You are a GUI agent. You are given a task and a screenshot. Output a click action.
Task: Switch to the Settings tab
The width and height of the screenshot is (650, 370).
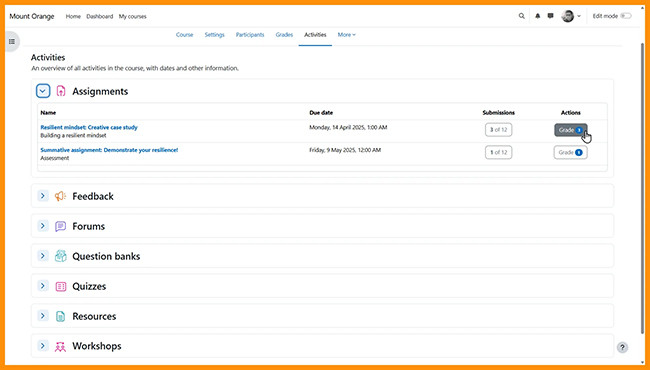(214, 35)
